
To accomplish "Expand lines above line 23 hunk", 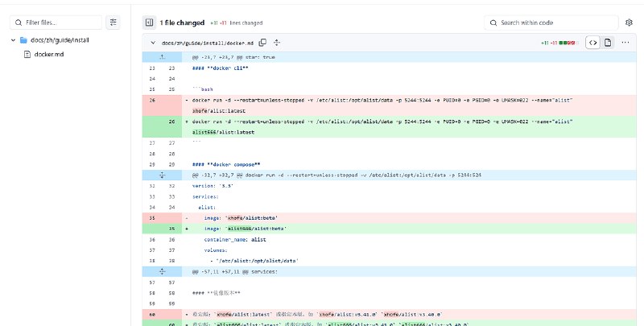I will pyautogui.click(x=163, y=57).
